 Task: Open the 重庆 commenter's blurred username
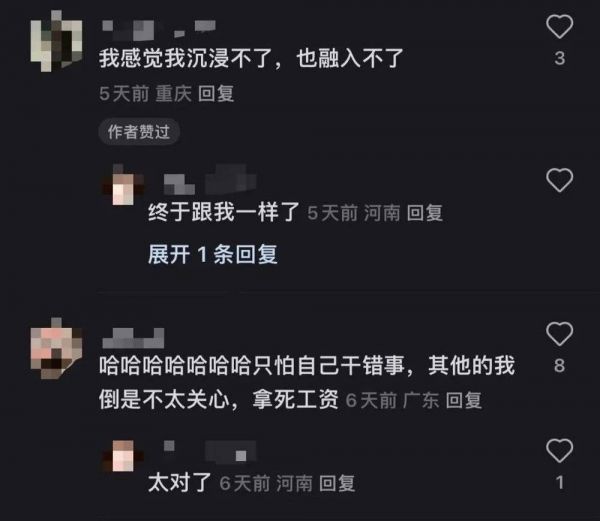click(159, 29)
